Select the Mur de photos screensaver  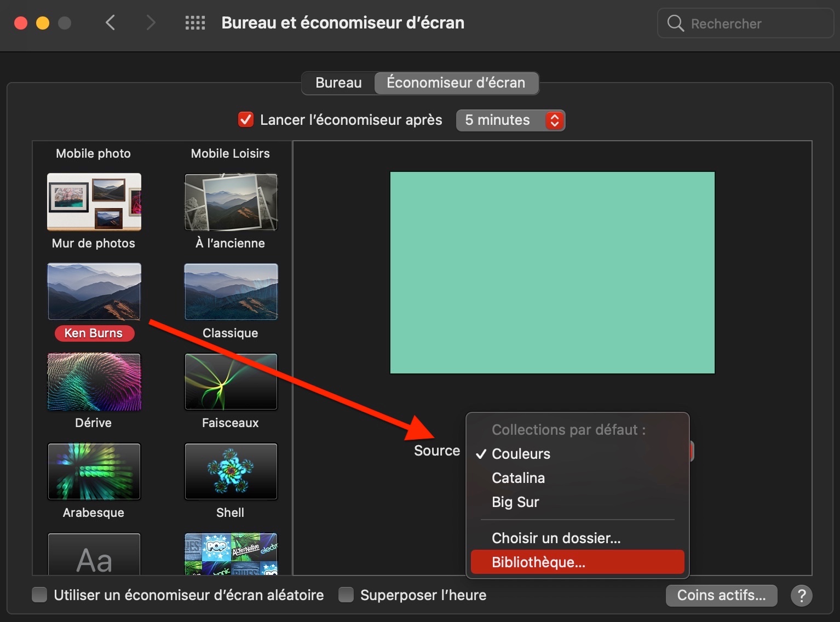coord(94,202)
